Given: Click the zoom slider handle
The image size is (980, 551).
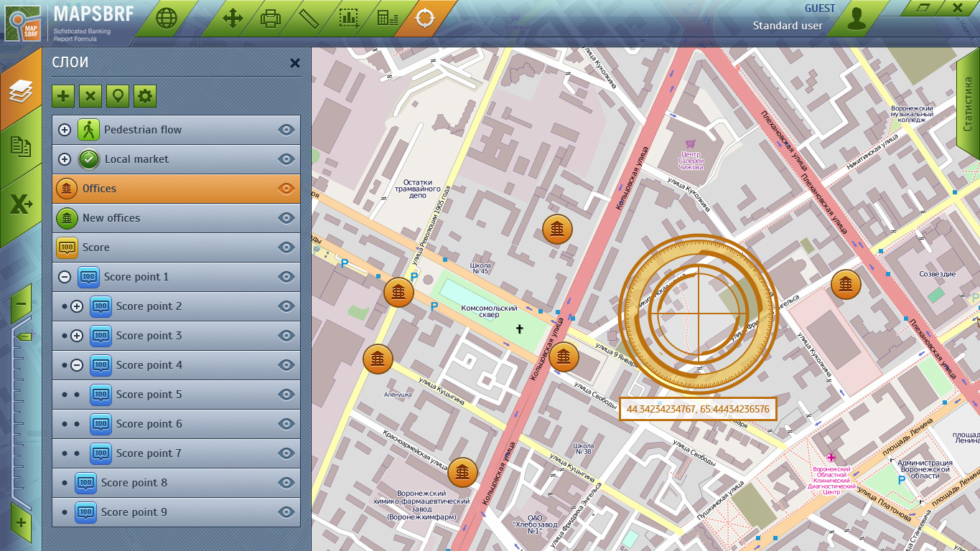Looking at the screenshot, I should coord(23,336).
